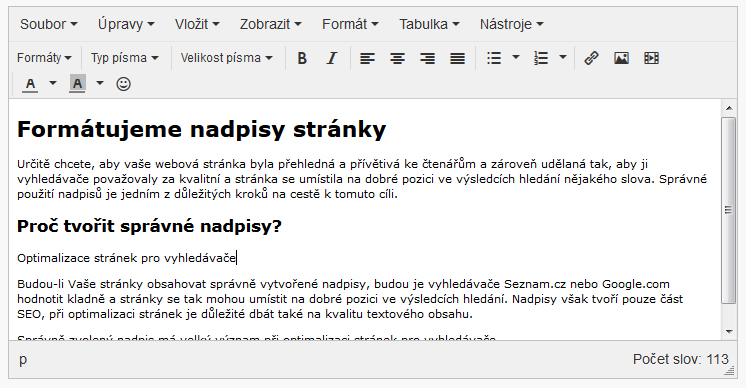The image size is (746, 388).
Task: Click the subheading 'Proč tvořit správné nadpisy?'
Action: 149,226
